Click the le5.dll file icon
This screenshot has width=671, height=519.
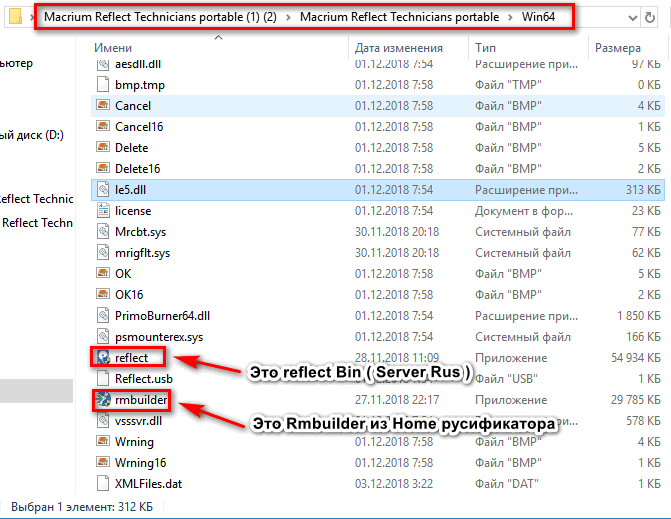click(102, 189)
